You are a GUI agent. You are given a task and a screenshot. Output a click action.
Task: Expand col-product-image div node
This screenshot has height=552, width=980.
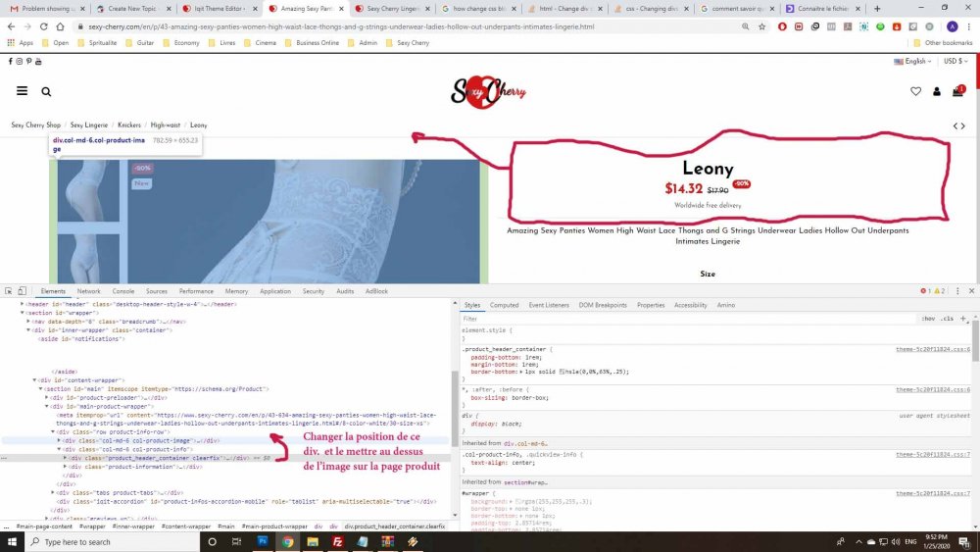[x=60, y=441]
